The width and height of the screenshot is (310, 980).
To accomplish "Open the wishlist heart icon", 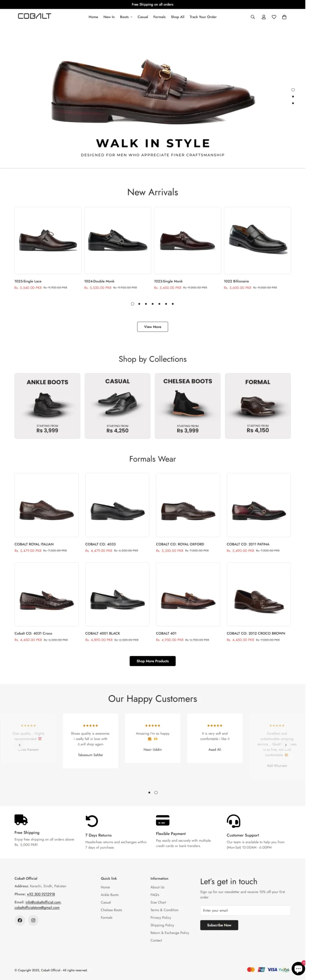I will point(274,17).
